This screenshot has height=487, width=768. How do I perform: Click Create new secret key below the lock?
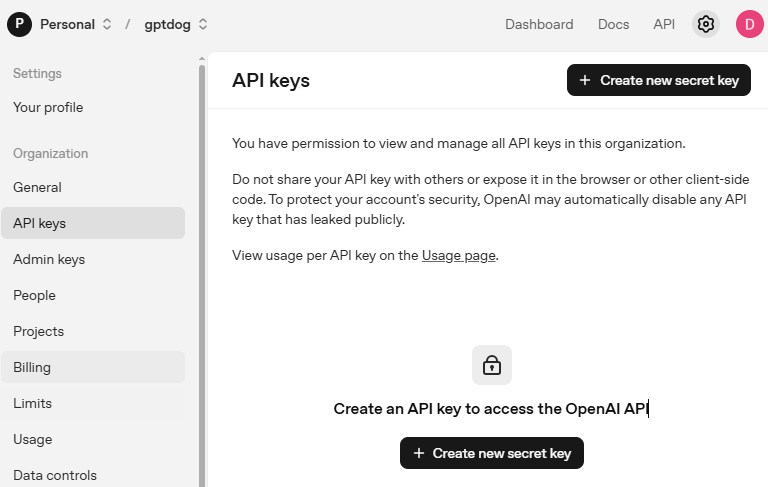[x=492, y=453]
